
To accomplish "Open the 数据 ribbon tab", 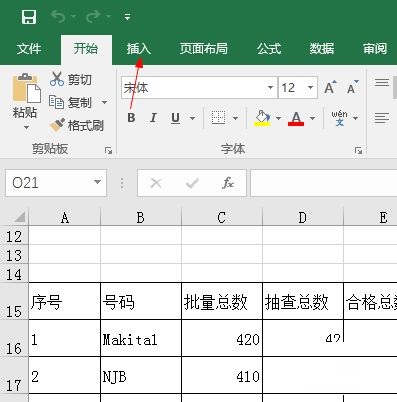I will pos(322,49).
